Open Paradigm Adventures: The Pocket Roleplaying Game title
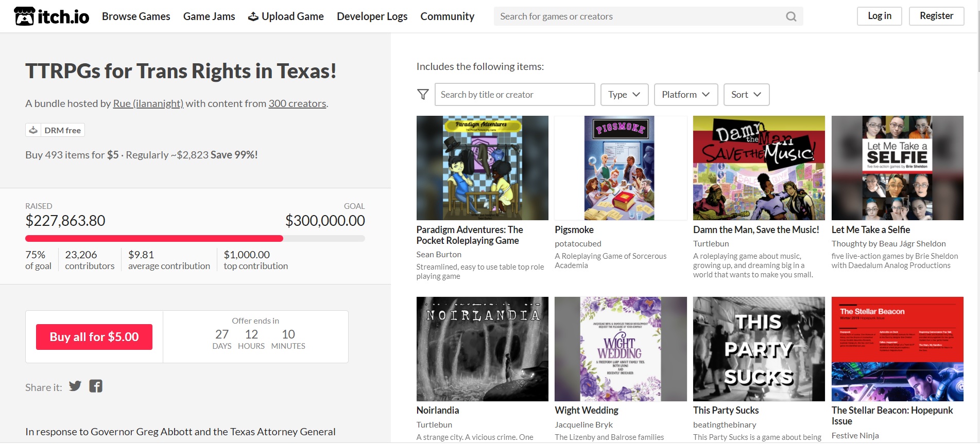This screenshot has width=980, height=444. point(470,235)
